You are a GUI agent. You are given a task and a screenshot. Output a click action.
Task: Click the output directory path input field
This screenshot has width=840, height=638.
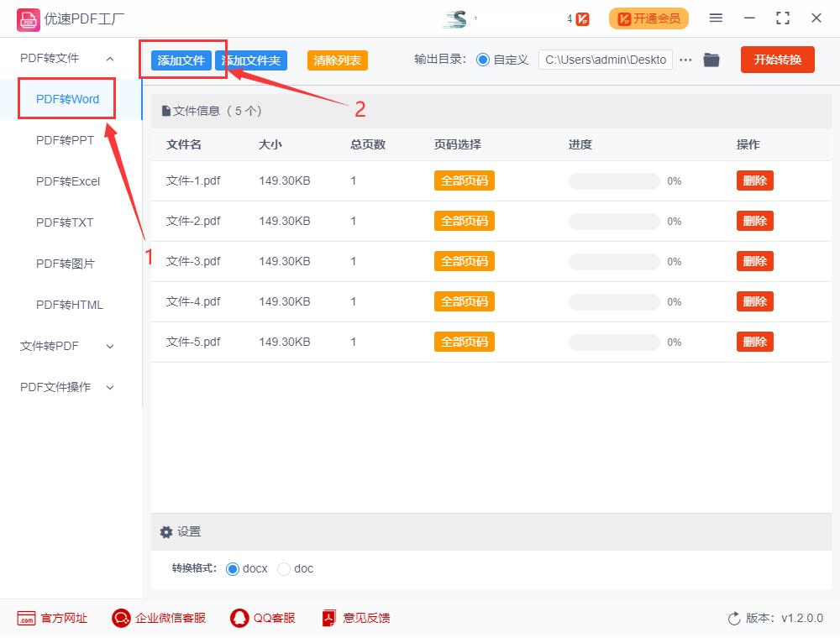click(605, 59)
